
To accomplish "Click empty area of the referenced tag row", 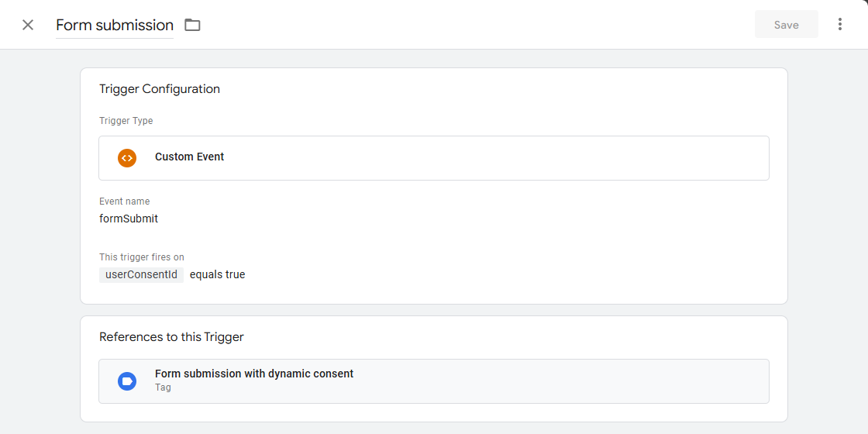I will 553,381.
